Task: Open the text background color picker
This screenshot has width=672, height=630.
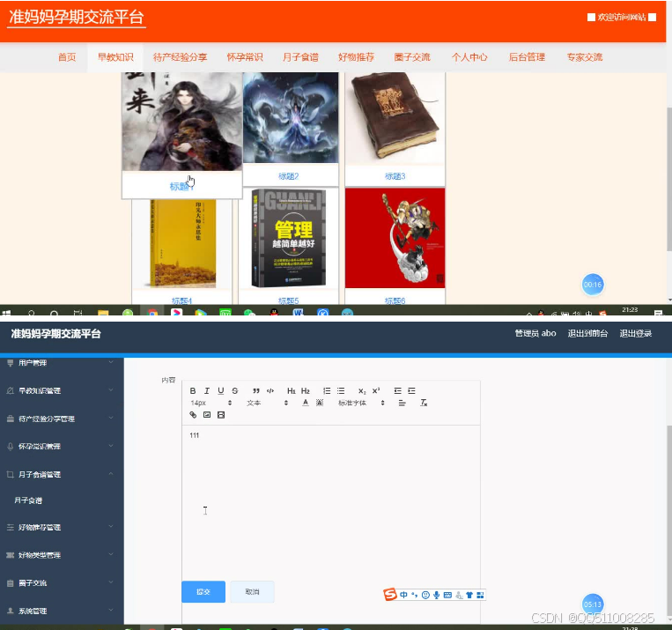Action: 320,403
